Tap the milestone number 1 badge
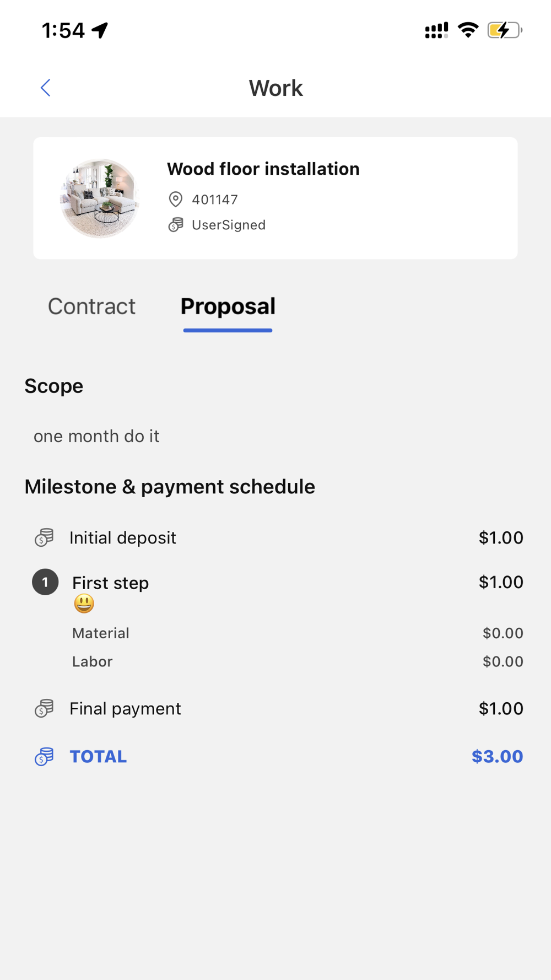Viewport: 551px width, 980px height. tap(45, 582)
